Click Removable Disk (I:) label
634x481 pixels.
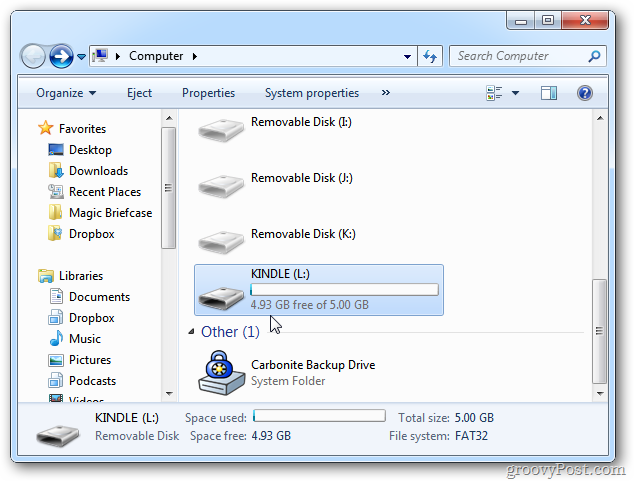pyautogui.click(x=301, y=122)
